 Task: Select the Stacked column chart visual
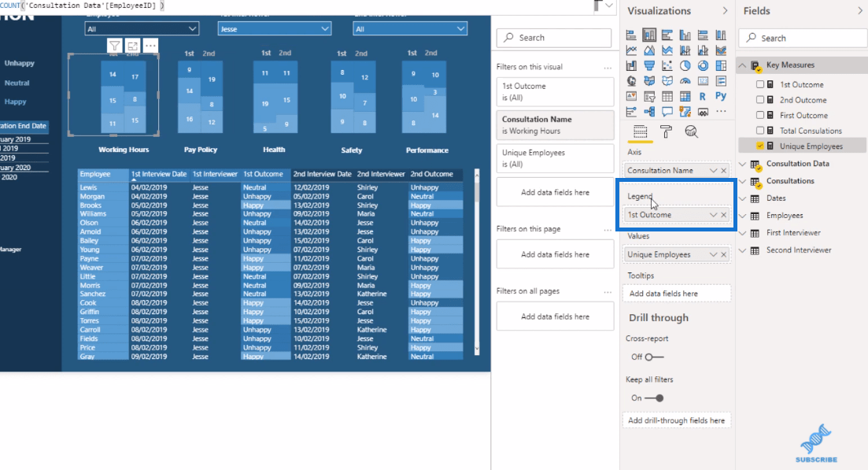(x=649, y=35)
